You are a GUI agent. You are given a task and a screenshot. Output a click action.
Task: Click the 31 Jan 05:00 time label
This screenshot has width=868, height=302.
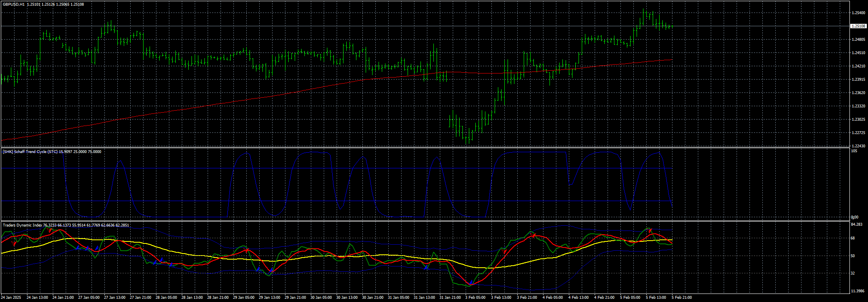click(398, 298)
